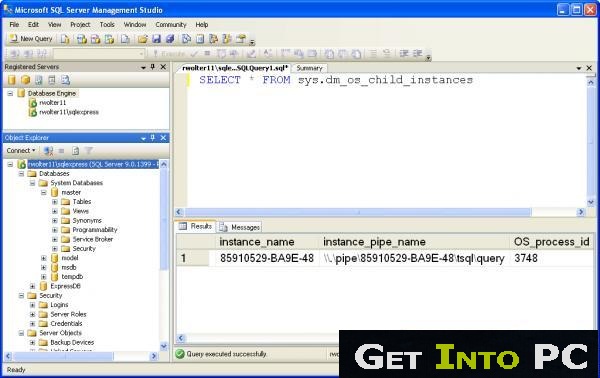
Task: Open the Tools menu
Action: pos(107,24)
